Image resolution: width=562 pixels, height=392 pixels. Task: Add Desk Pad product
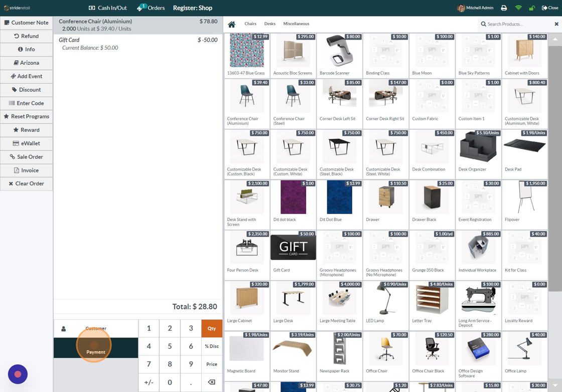525,154
